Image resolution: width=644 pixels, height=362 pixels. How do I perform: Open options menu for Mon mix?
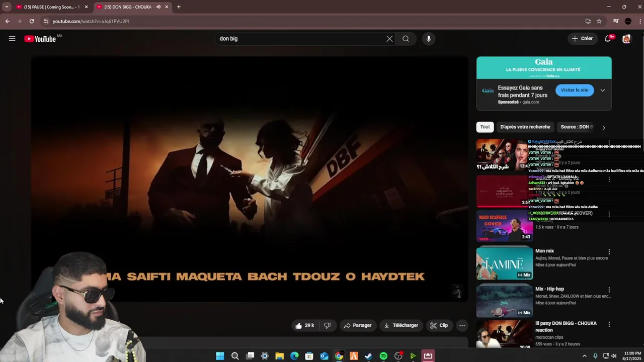609,251
